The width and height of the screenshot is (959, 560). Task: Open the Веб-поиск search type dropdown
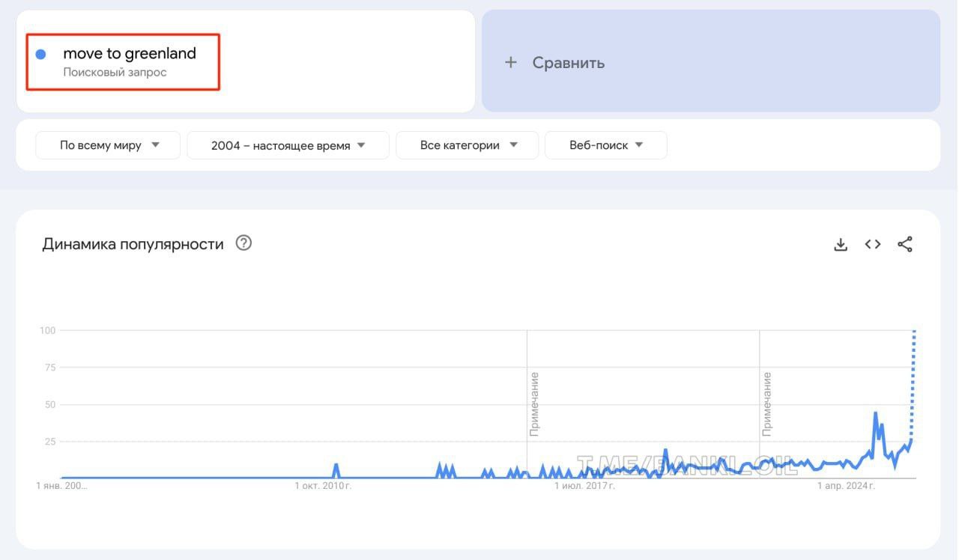tap(605, 145)
